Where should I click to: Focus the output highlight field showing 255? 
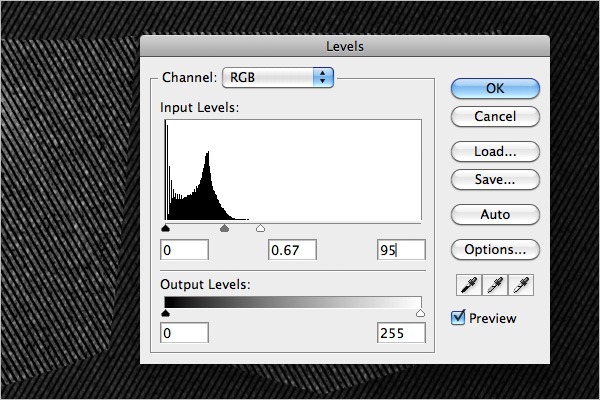(401, 333)
